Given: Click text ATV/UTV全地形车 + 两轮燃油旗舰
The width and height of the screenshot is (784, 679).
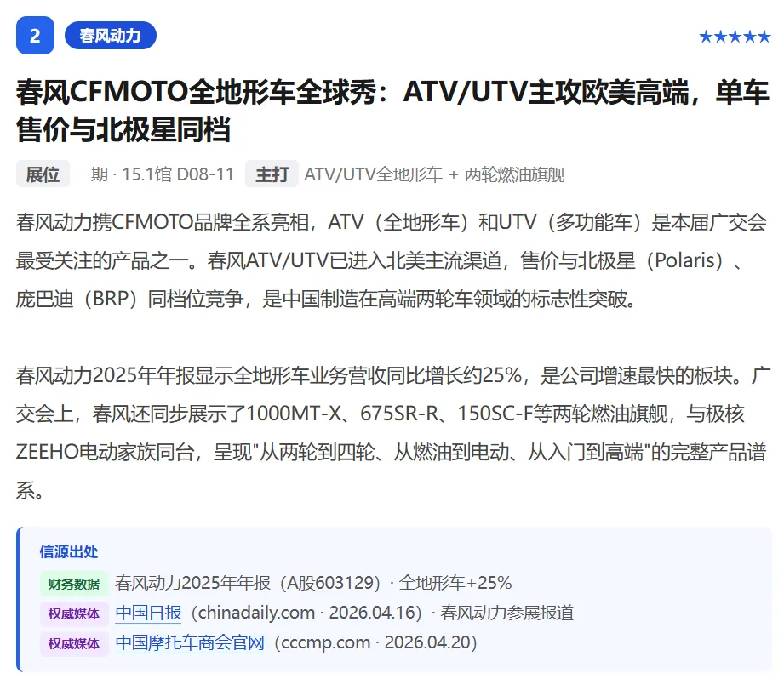Looking at the screenshot, I should pos(434,174).
